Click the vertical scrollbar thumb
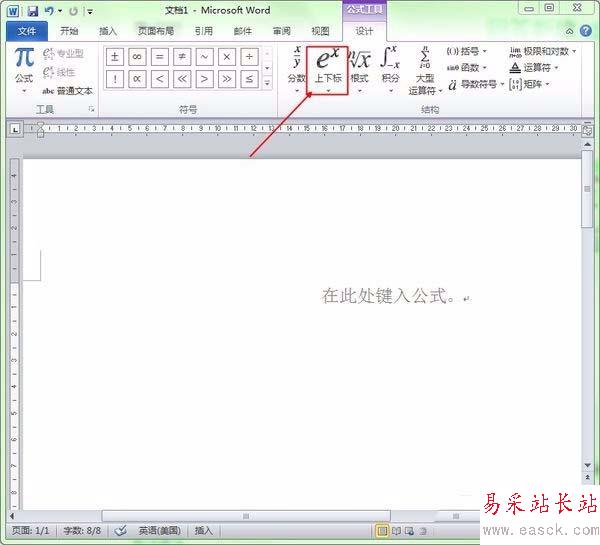Screen dimensions: 600x545 [587, 189]
